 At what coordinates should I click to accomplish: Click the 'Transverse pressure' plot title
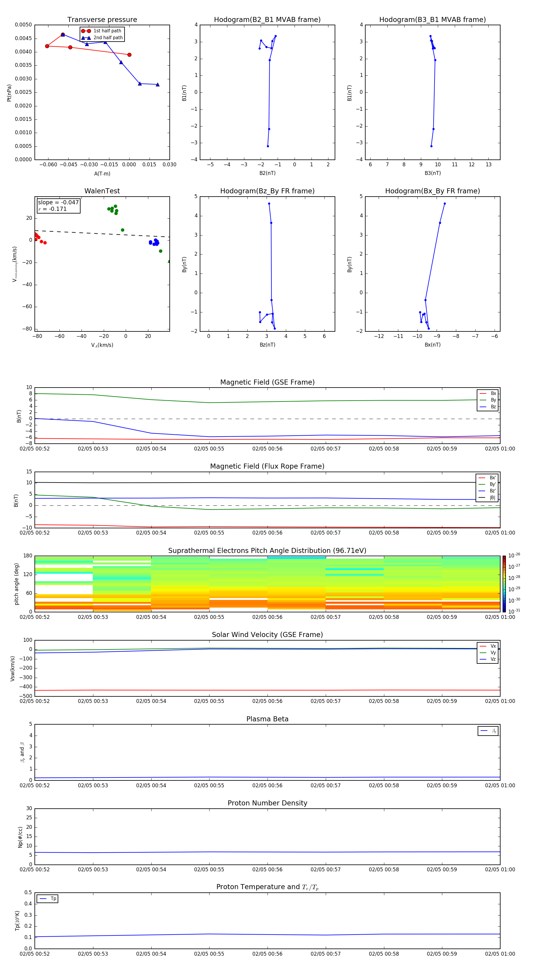102,20
